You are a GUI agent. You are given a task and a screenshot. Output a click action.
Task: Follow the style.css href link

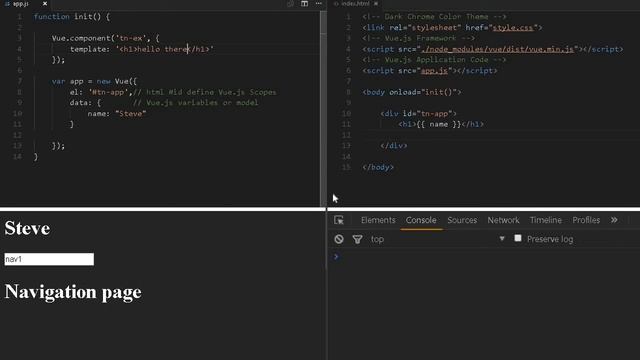coord(513,28)
